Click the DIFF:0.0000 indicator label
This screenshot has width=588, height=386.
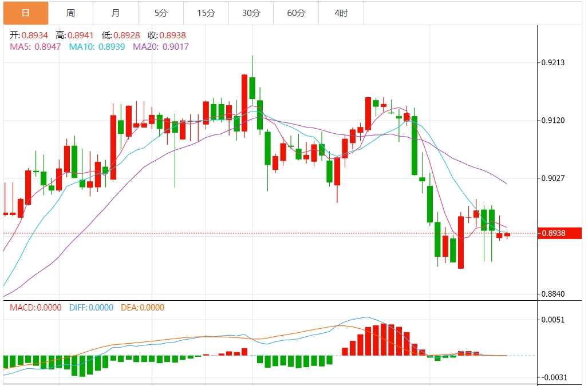[91, 308]
